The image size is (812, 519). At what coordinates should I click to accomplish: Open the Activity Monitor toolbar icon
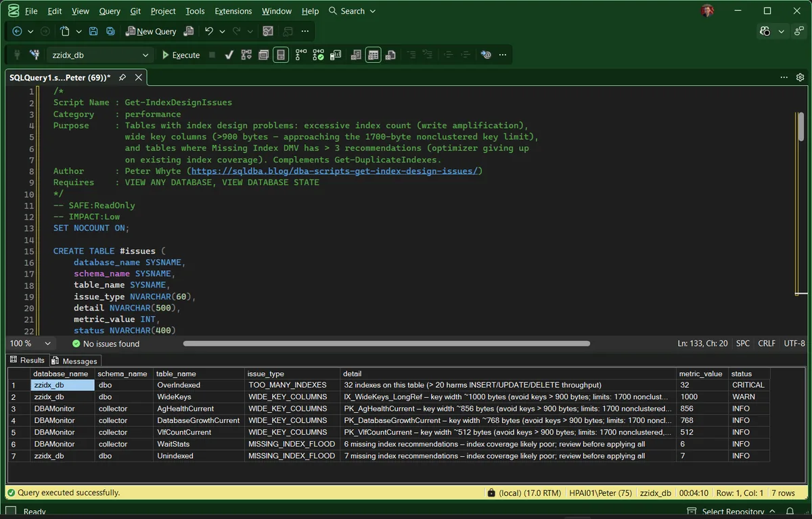[x=268, y=31]
